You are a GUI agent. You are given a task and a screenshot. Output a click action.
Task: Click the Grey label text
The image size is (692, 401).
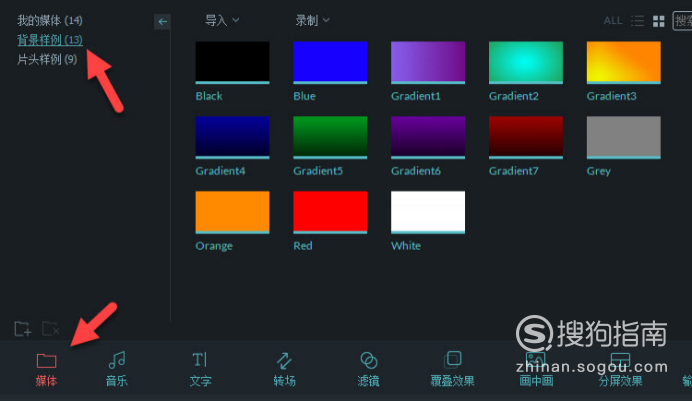pos(599,171)
